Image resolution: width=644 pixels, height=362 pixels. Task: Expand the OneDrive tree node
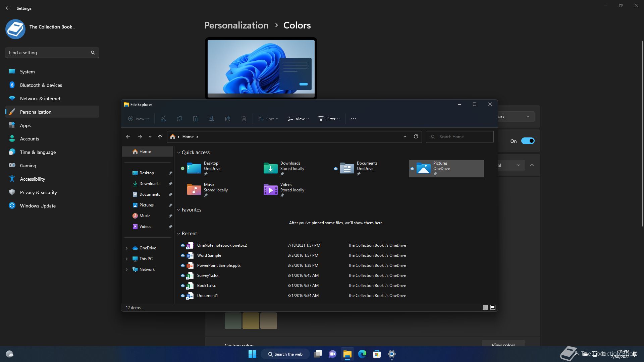[127, 248]
